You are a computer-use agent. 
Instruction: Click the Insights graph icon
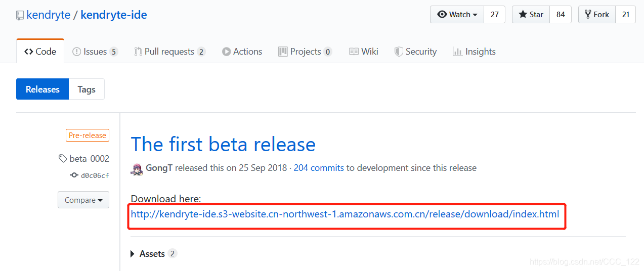(457, 52)
